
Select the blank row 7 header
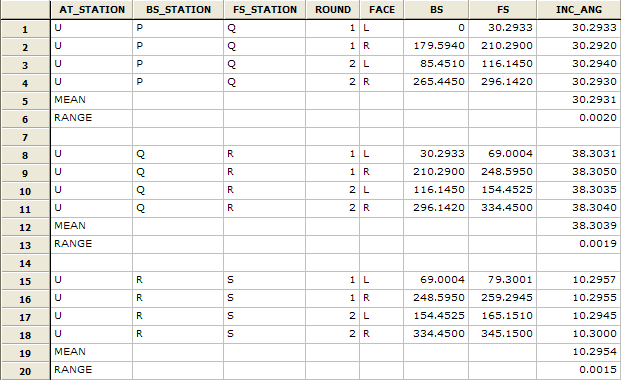[25, 137]
